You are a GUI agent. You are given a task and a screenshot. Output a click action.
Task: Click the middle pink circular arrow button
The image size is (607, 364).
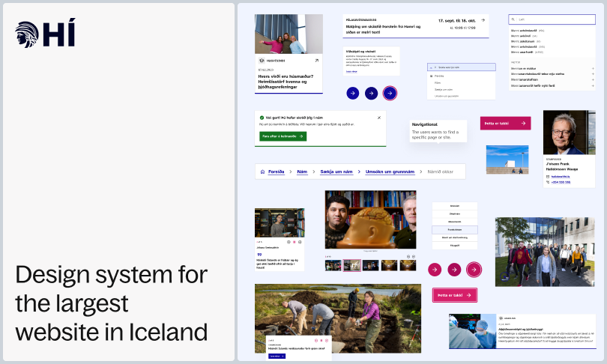pyautogui.click(x=454, y=270)
